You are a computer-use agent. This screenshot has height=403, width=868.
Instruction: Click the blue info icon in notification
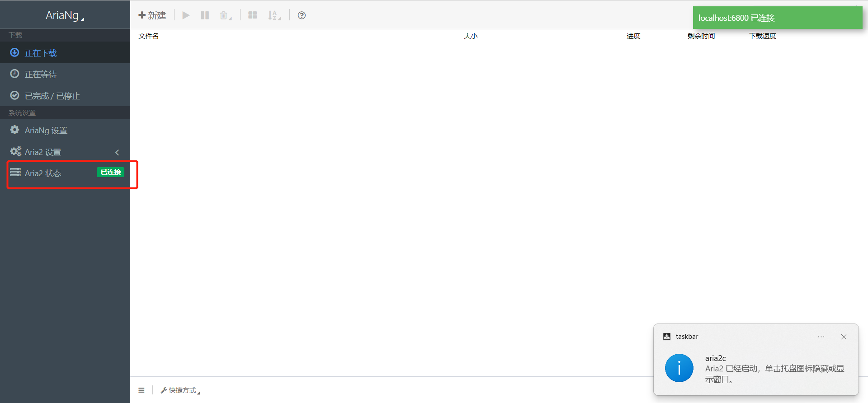pyautogui.click(x=679, y=368)
